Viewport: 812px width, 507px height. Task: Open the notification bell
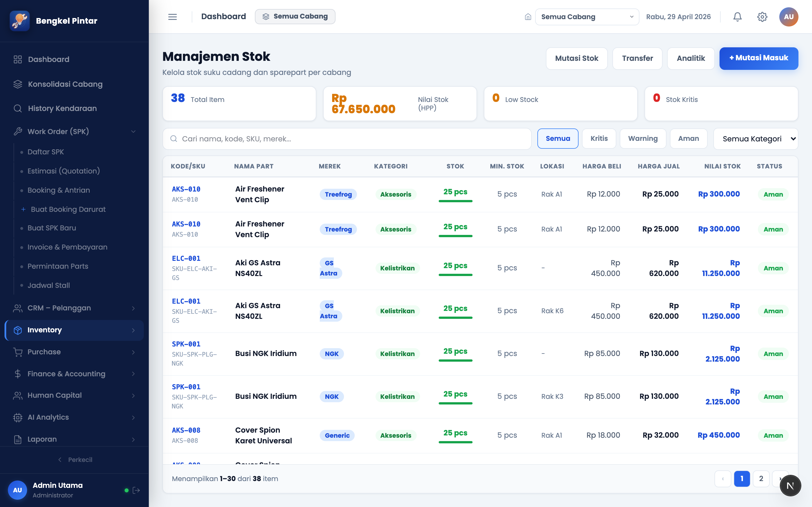click(737, 17)
